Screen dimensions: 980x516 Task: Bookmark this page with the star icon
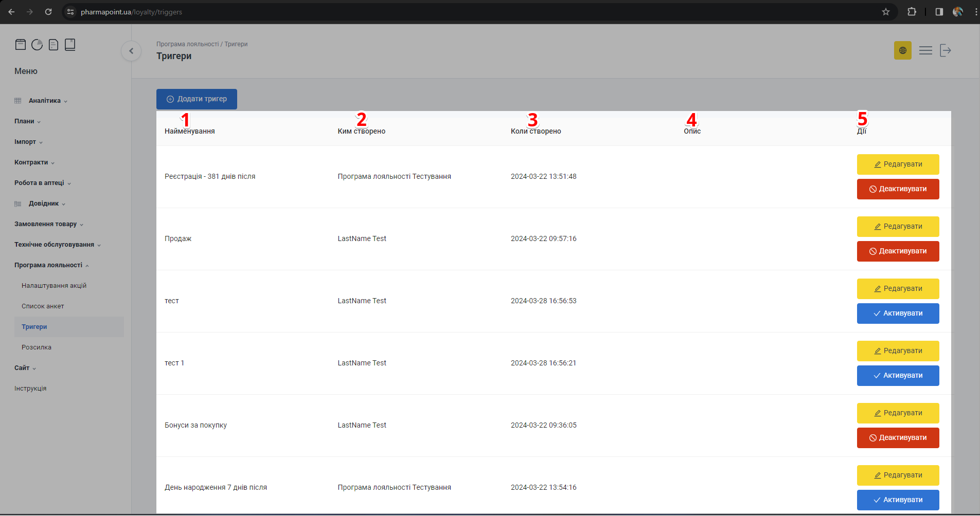[x=886, y=12]
